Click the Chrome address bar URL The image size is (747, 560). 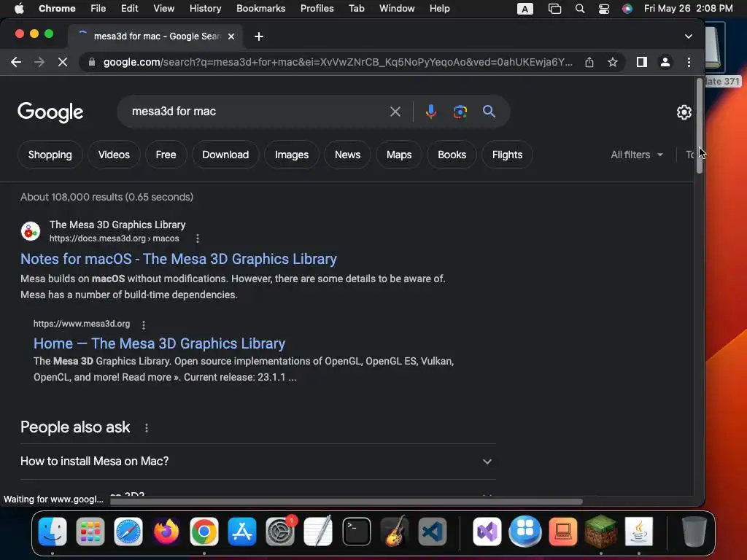pyautogui.click(x=338, y=62)
